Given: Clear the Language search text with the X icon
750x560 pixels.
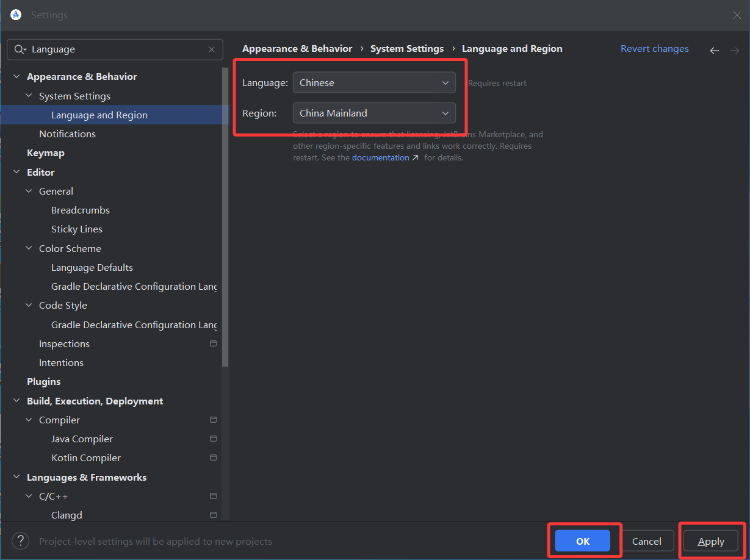Looking at the screenshot, I should pyautogui.click(x=212, y=49).
